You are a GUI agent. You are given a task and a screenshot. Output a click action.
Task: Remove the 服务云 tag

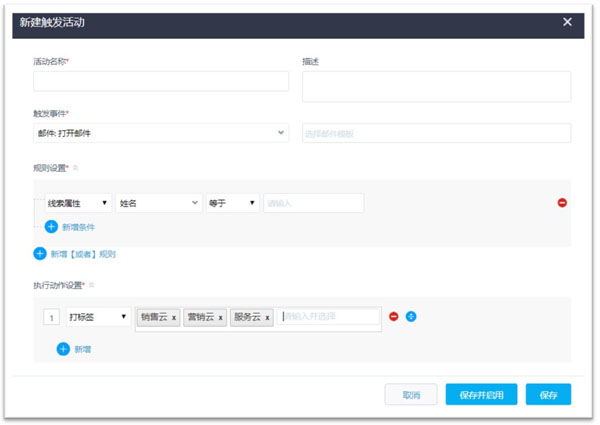(x=267, y=318)
